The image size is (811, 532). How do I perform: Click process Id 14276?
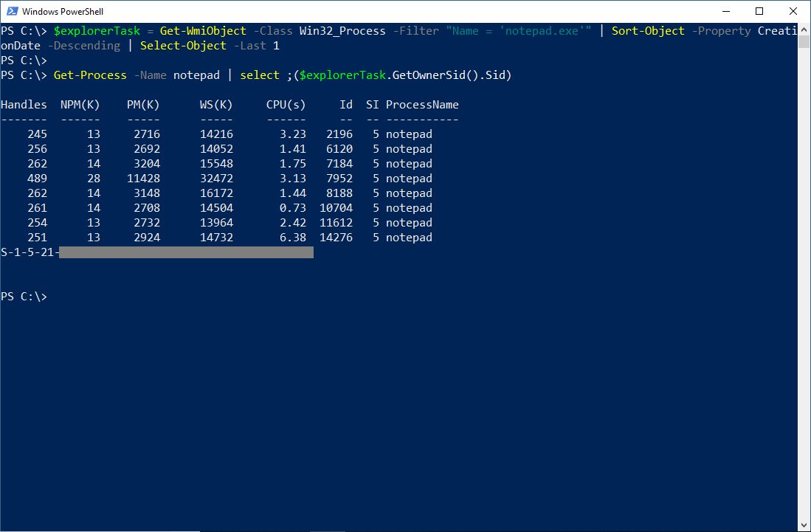337,238
